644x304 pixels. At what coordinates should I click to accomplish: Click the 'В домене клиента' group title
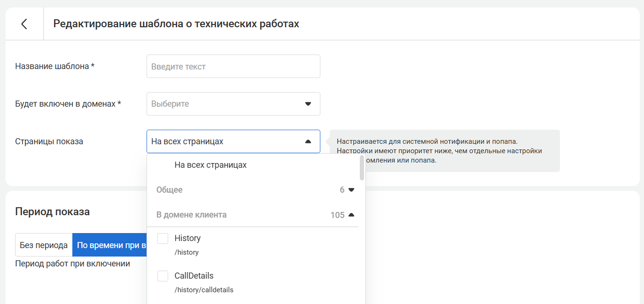pos(191,215)
